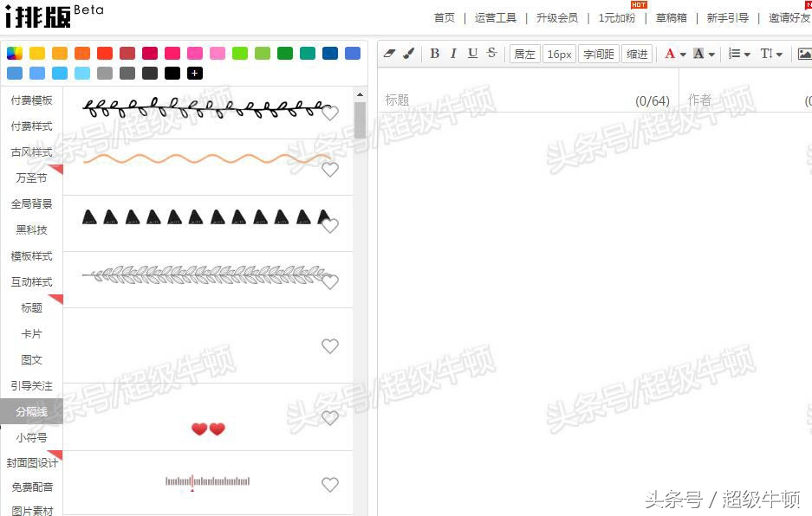Open the insert image tool

click(806, 54)
